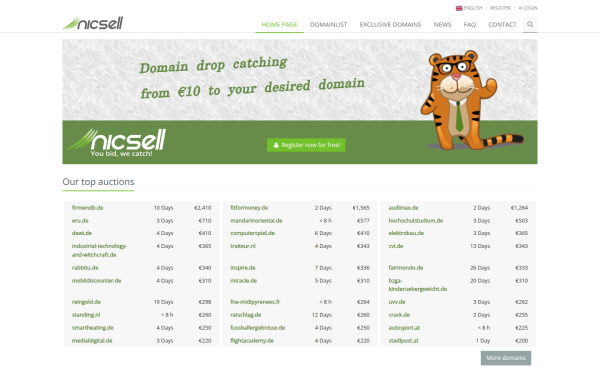Click the €1,264 price of audimax.de
Image resolution: width=600 pixels, height=375 pixels.
(x=519, y=208)
